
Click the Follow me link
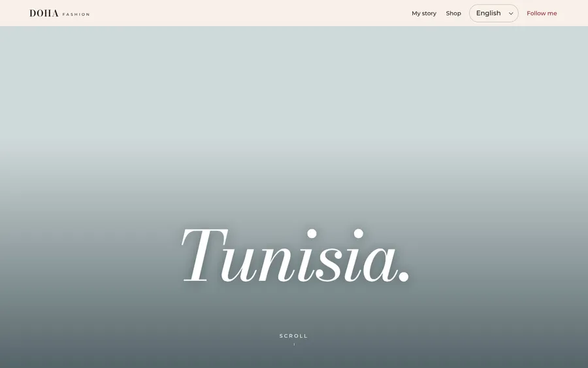542,13
